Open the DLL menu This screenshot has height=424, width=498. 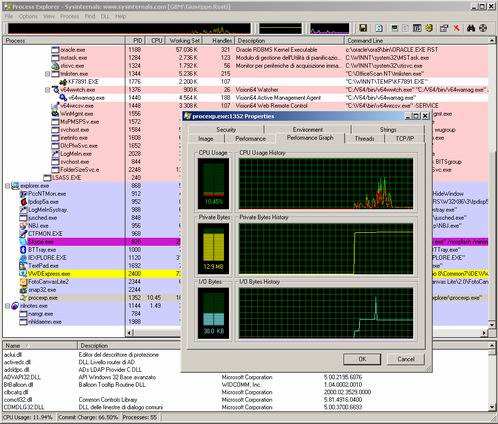coord(105,16)
